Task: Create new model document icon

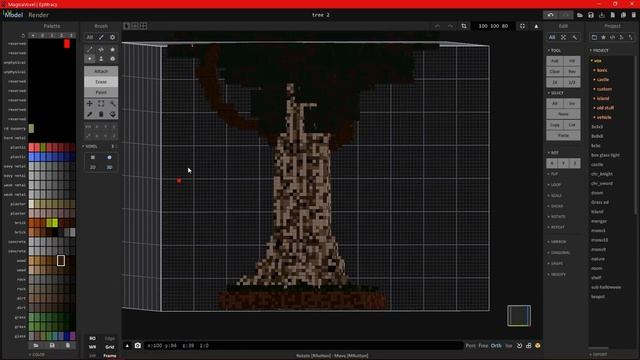Action: [x=613, y=15]
